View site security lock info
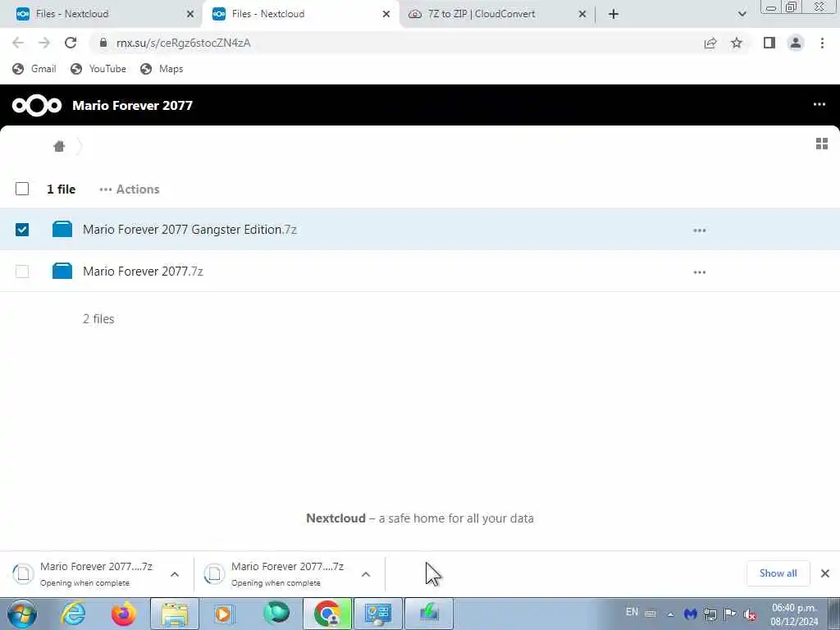 pos(103,43)
